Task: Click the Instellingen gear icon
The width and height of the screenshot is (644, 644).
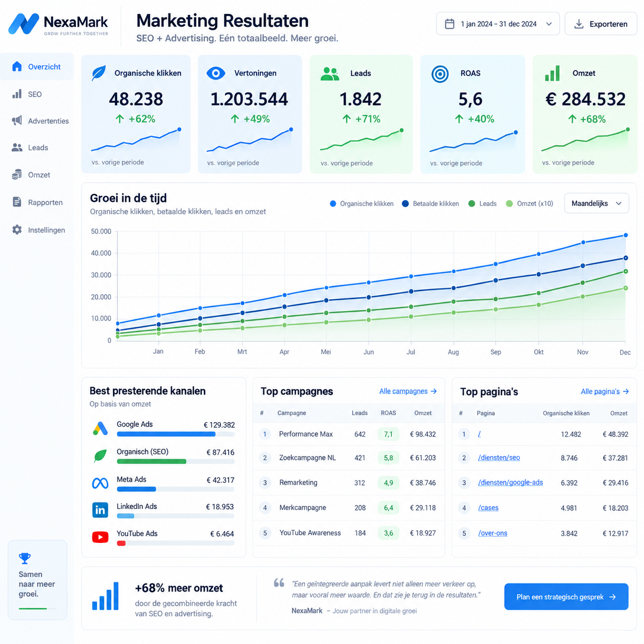Action: (x=17, y=230)
